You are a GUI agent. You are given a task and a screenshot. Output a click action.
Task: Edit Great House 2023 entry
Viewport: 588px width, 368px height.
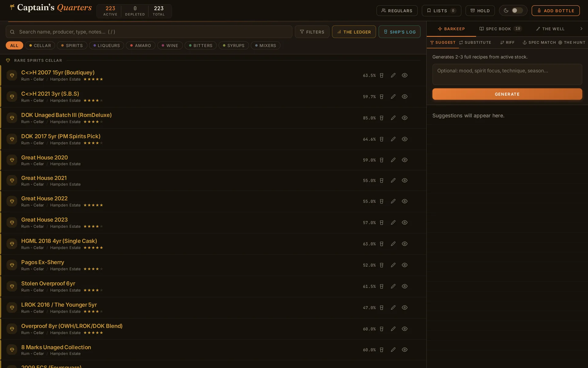393,223
